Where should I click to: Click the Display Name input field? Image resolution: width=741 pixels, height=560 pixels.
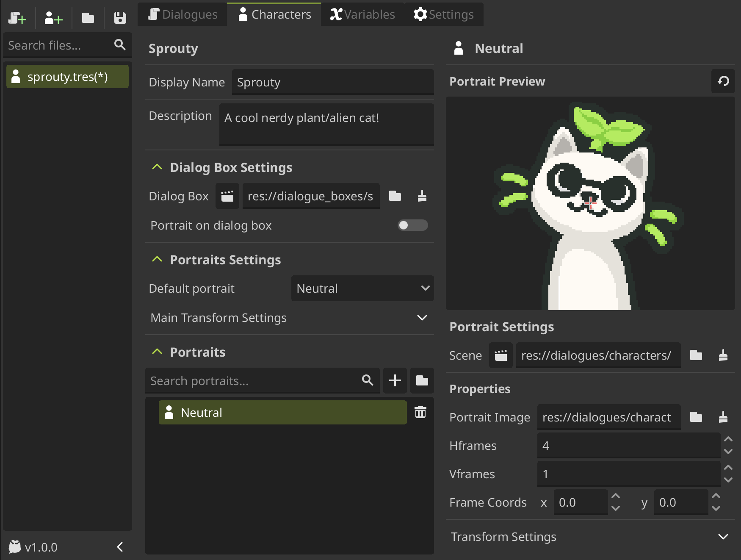coord(332,82)
